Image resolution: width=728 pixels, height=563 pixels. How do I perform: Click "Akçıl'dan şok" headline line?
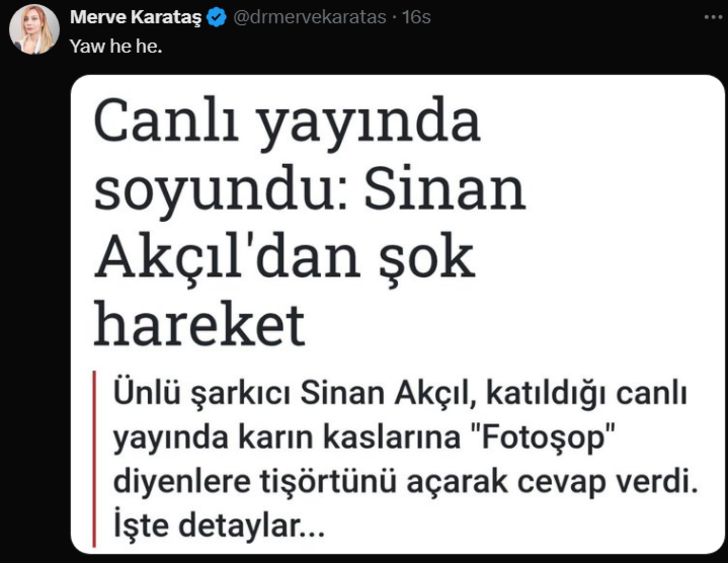(x=284, y=257)
